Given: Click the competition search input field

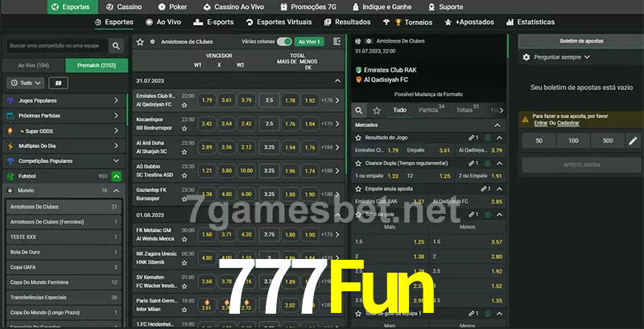Looking at the screenshot, I should (x=55, y=47).
